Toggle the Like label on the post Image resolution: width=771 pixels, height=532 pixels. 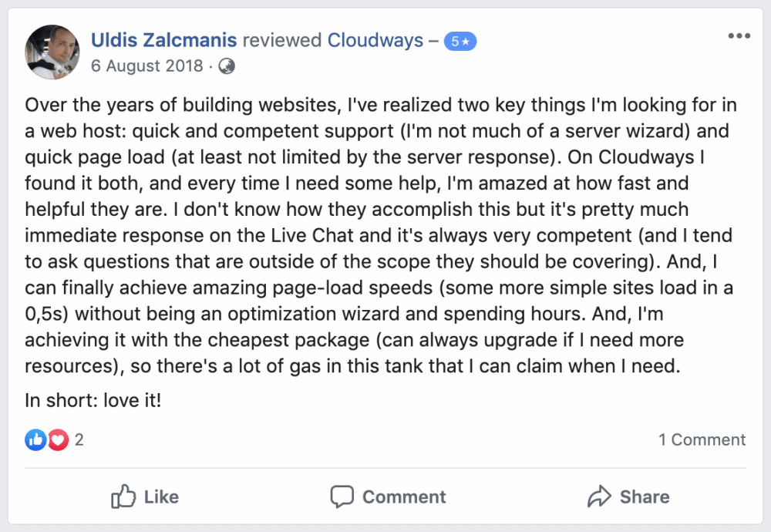161,497
